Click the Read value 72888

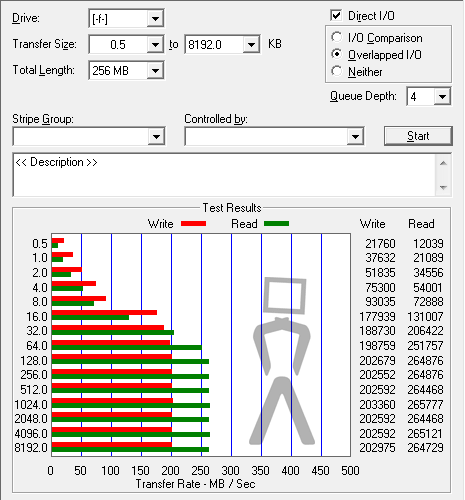point(428,302)
